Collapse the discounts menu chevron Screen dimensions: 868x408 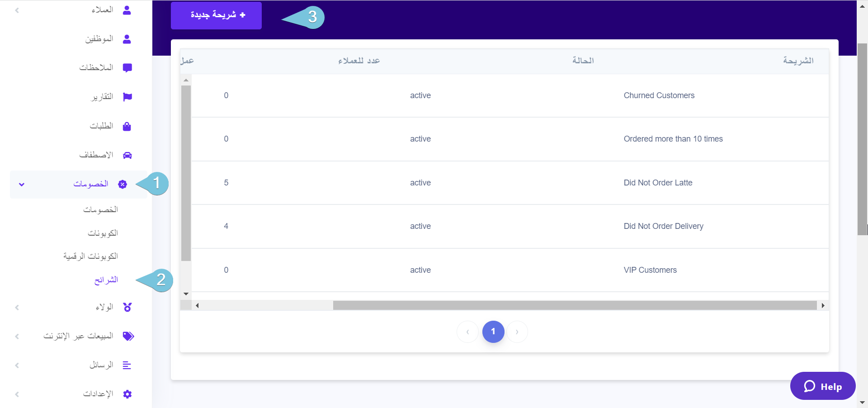point(22,185)
